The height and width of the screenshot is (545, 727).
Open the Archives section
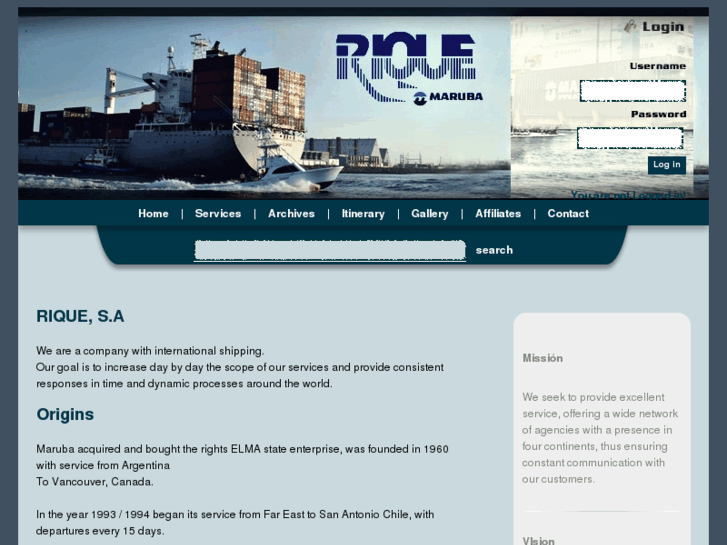click(291, 214)
